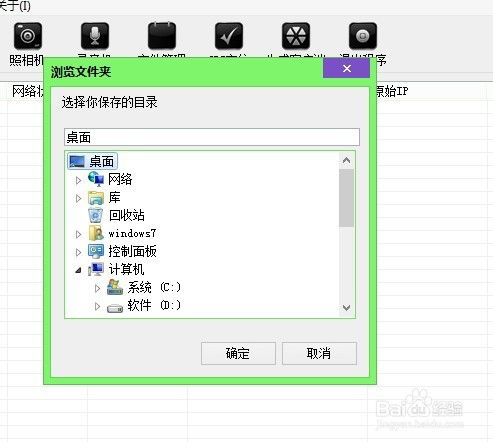The height and width of the screenshot is (442, 493).
Task: Open the file management calendar-shaped icon
Action: pos(162,36)
